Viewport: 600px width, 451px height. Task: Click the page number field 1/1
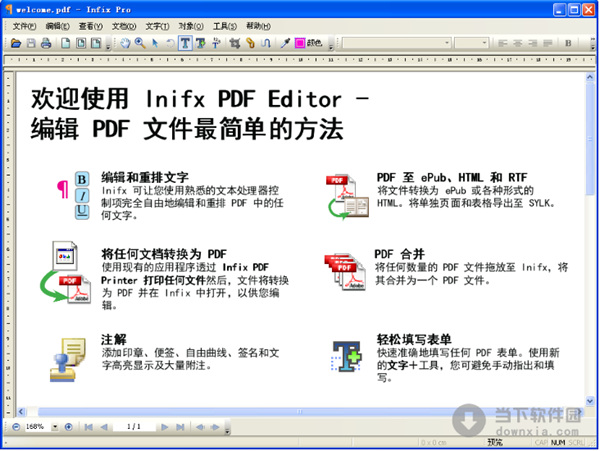pyautogui.click(x=134, y=427)
